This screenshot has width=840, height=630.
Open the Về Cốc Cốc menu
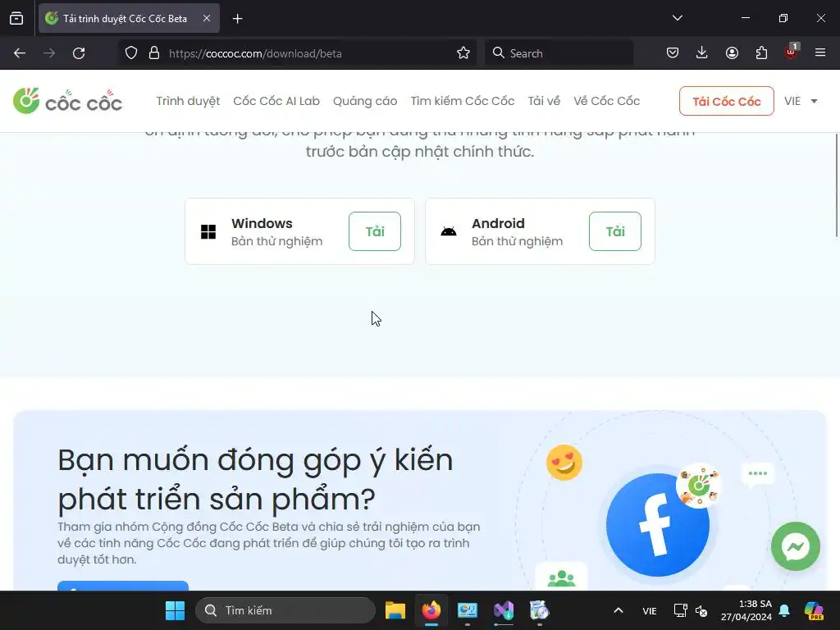[x=606, y=101]
